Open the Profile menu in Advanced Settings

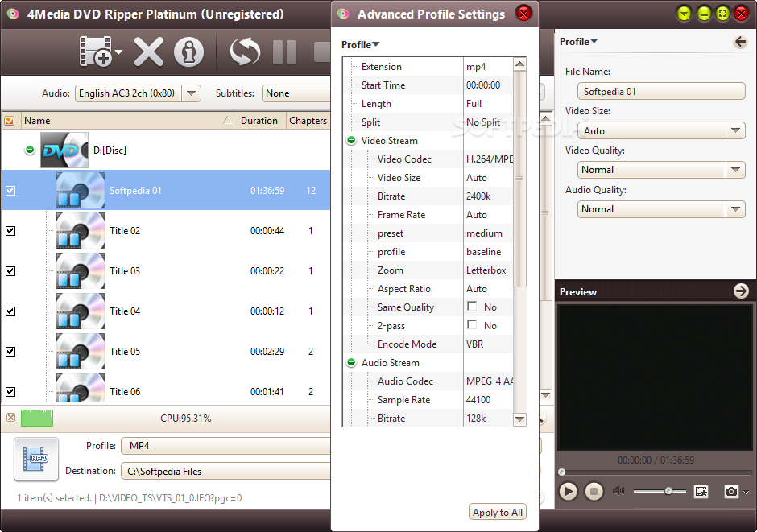(360, 45)
